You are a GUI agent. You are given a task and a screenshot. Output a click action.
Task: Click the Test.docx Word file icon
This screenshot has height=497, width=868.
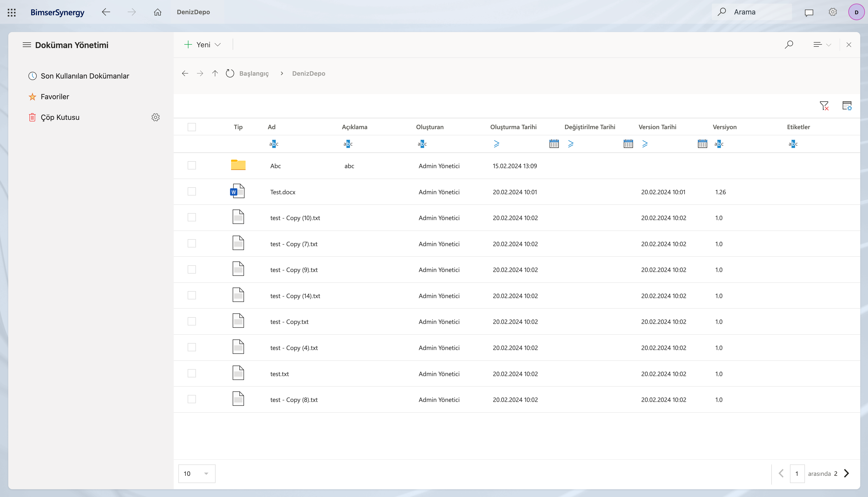coord(238,191)
